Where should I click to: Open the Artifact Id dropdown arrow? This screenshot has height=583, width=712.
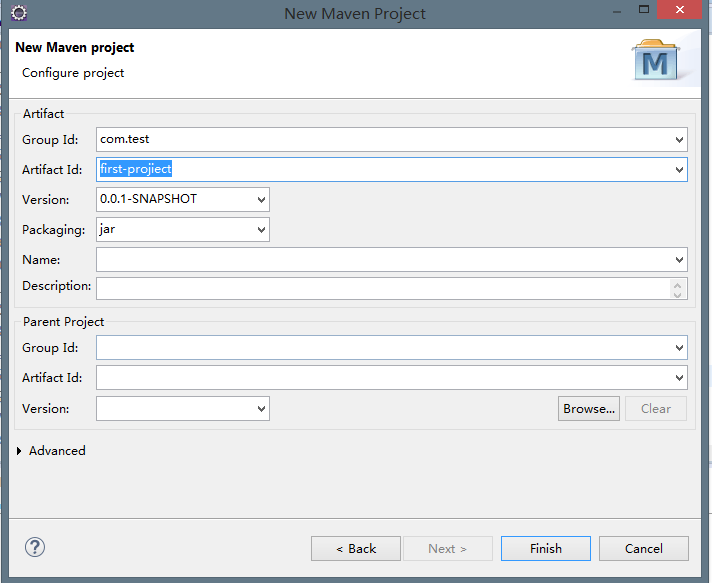click(679, 170)
